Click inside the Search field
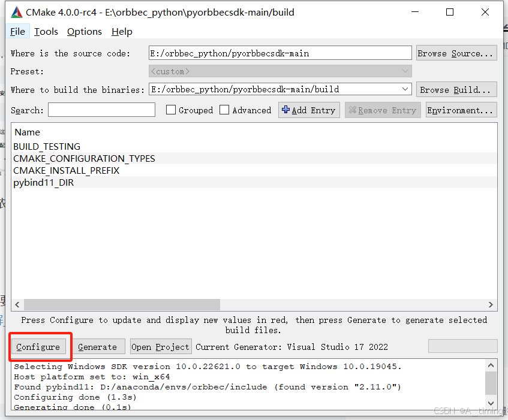Image resolution: width=508 pixels, height=420 pixels. (x=101, y=110)
